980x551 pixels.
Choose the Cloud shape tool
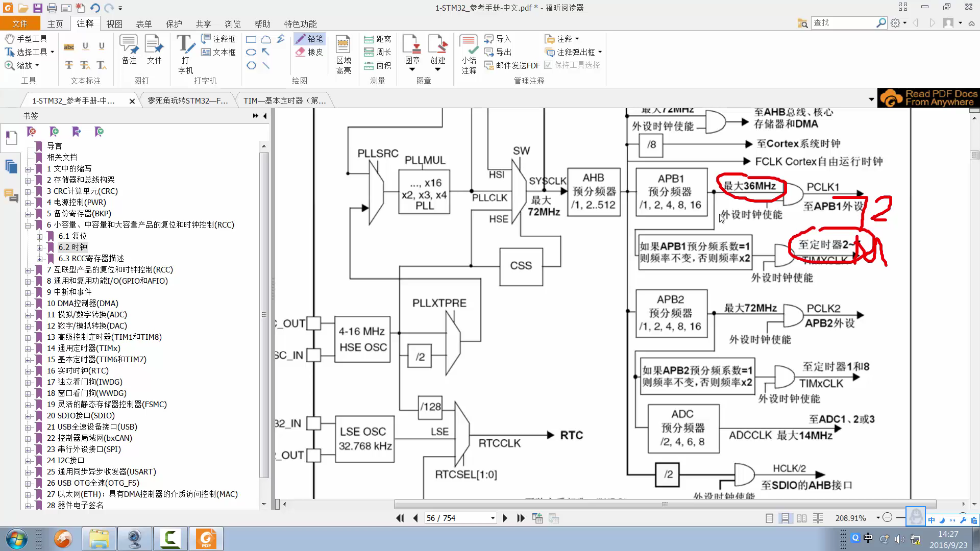click(x=266, y=39)
